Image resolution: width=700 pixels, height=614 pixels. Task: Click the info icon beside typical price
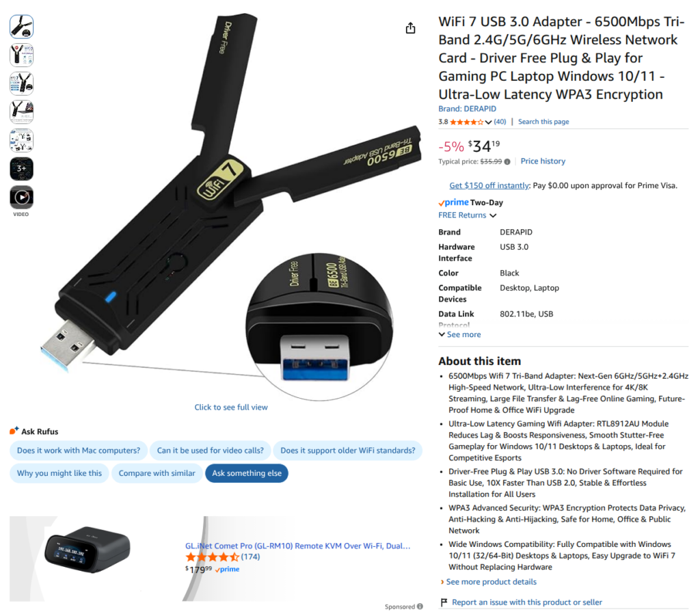[x=507, y=161]
